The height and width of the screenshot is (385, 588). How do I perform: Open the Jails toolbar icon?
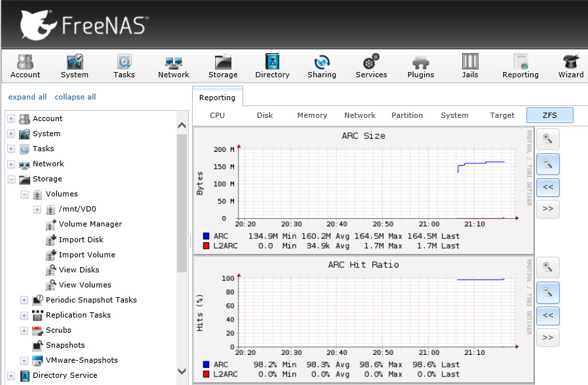(470, 66)
